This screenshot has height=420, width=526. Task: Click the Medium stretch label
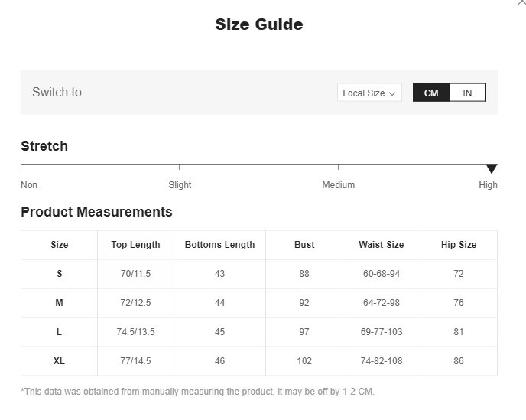pyautogui.click(x=338, y=185)
